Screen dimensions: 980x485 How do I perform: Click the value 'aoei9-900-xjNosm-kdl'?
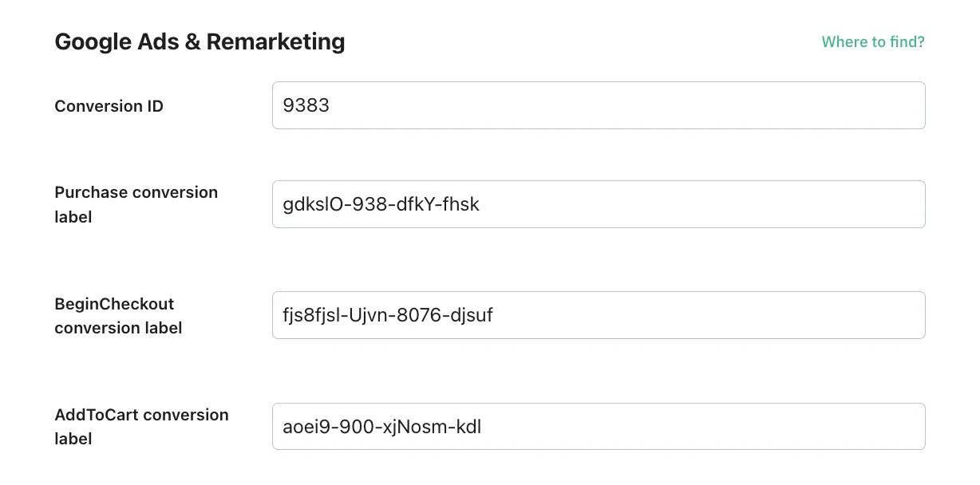(x=381, y=426)
